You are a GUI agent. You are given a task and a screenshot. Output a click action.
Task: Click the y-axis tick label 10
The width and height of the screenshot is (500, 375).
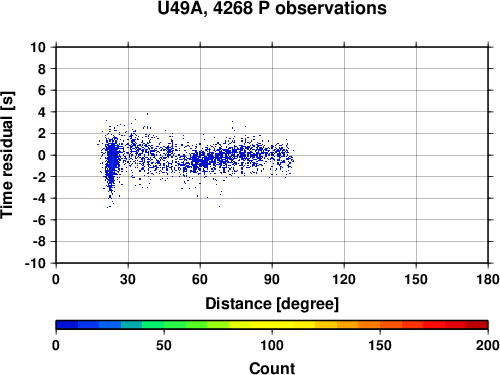coord(38,47)
